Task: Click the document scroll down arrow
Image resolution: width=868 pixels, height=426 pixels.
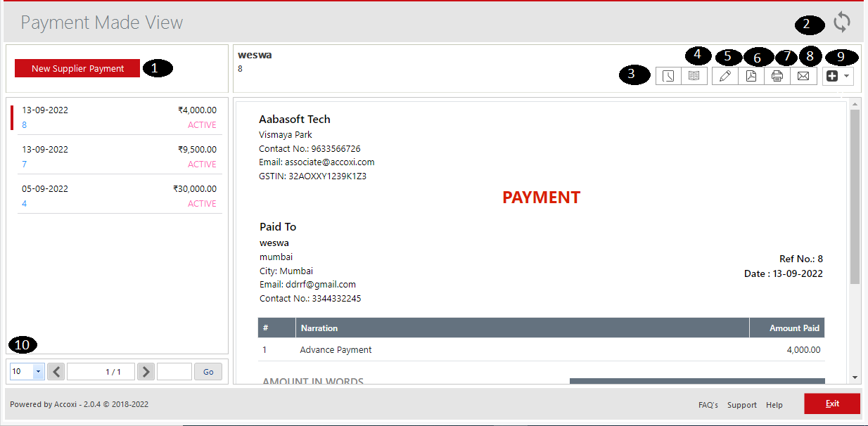Action: (x=855, y=377)
